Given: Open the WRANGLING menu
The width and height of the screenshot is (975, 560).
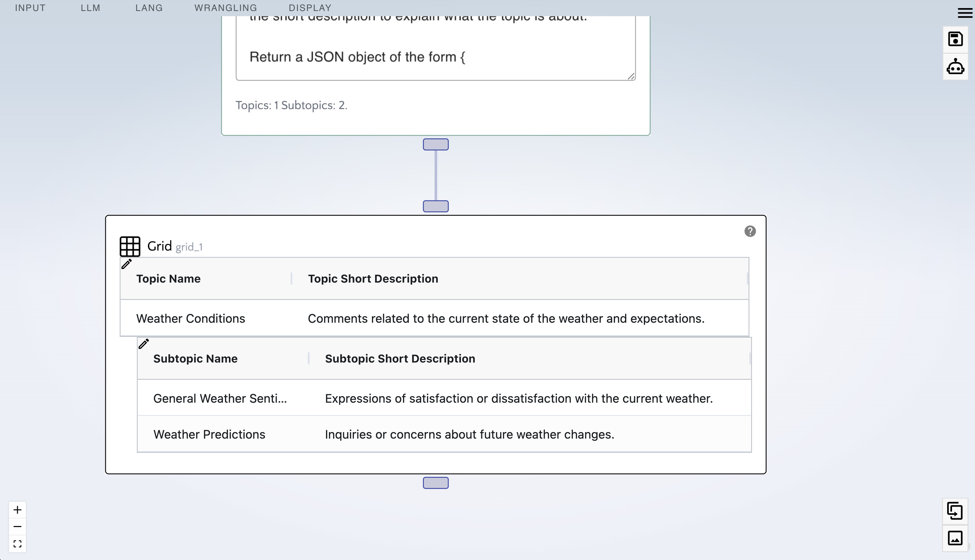Looking at the screenshot, I should [x=225, y=8].
